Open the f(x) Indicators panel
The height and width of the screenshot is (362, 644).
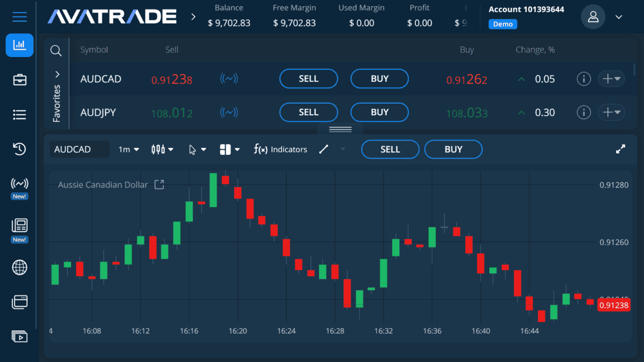[281, 149]
